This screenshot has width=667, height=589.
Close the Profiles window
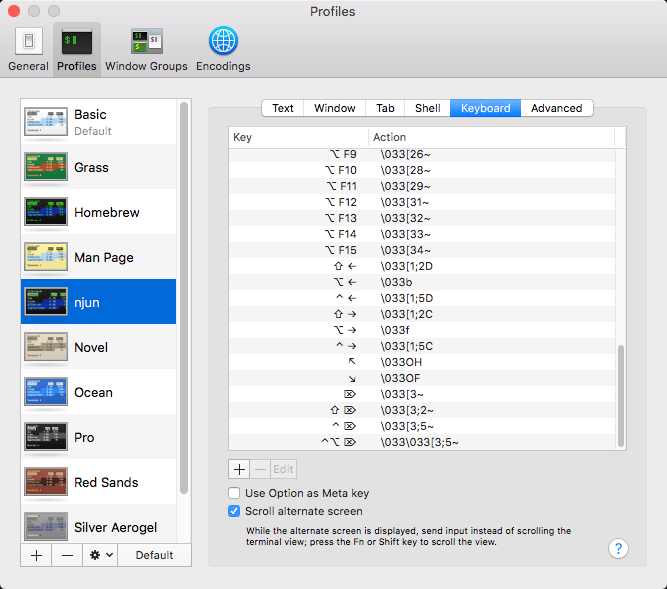pos(14,11)
